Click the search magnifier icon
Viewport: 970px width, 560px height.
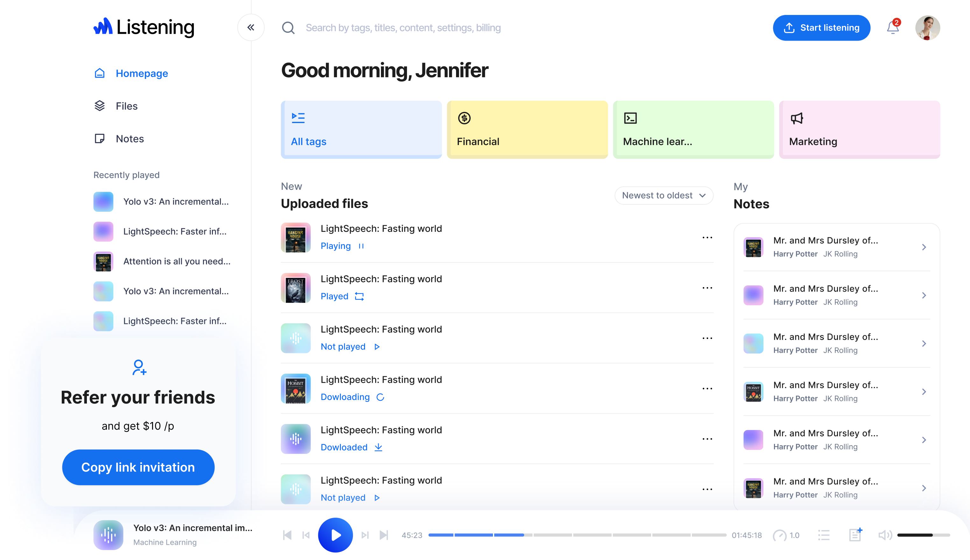288,28
